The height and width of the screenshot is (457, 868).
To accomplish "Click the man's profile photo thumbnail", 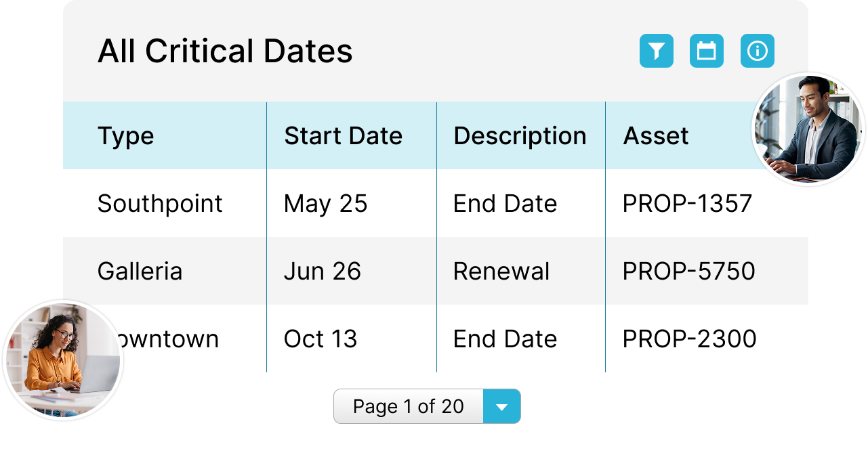I will tap(808, 129).
